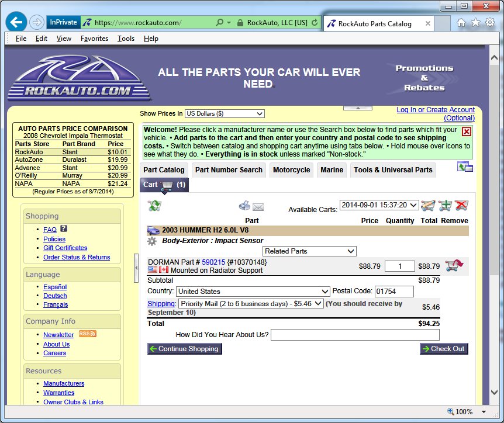Image resolution: width=504 pixels, height=423 pixels.
Task: Collapse the sidebar using the left arrow handle
Action: click(x=136, y=268)
